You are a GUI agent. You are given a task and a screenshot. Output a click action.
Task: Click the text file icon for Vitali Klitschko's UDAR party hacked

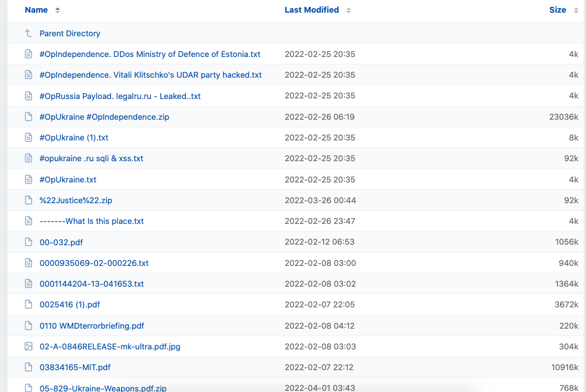coord(28,75)
